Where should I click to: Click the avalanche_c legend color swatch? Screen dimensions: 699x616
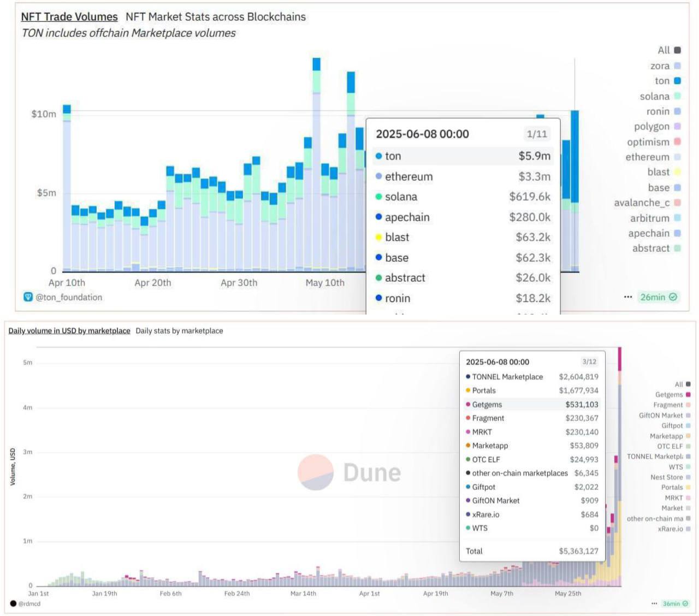point(678,203)
